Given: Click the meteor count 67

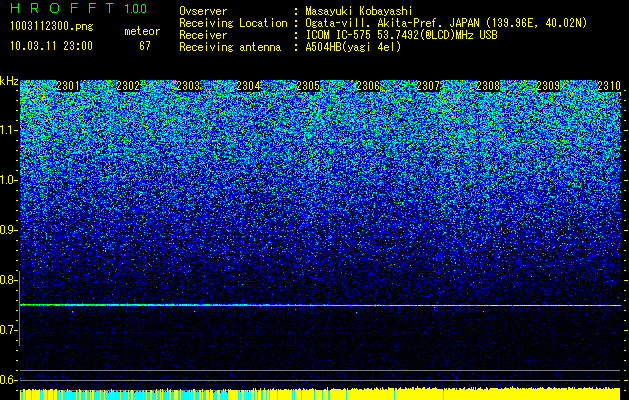Looking at the screenshot, I should click(x=145, y=46).
